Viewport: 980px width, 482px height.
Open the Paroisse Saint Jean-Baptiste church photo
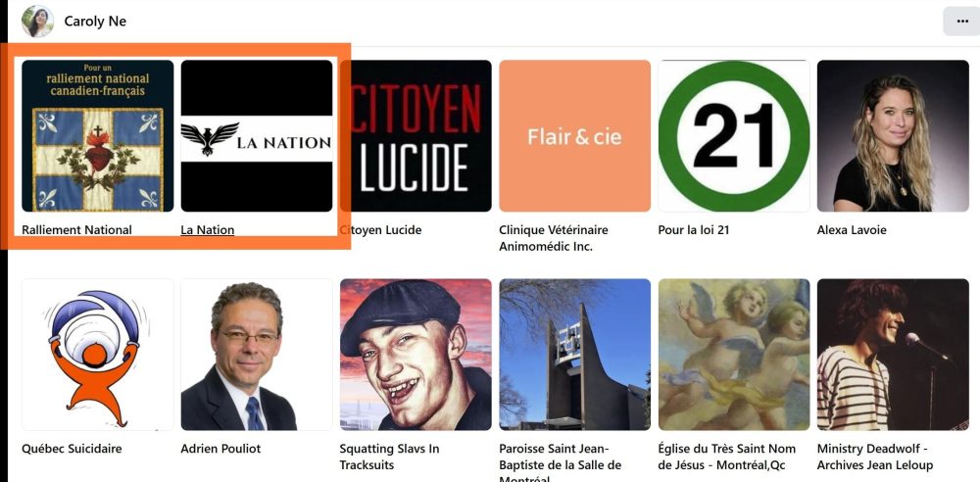click(x=574, y=355)
